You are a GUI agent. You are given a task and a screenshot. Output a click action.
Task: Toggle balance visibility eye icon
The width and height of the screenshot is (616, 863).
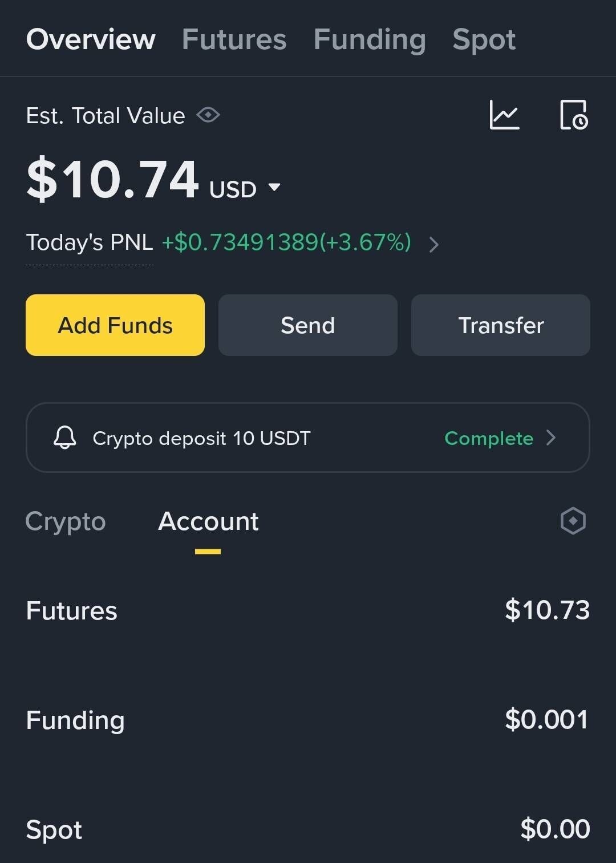(208, 115)
